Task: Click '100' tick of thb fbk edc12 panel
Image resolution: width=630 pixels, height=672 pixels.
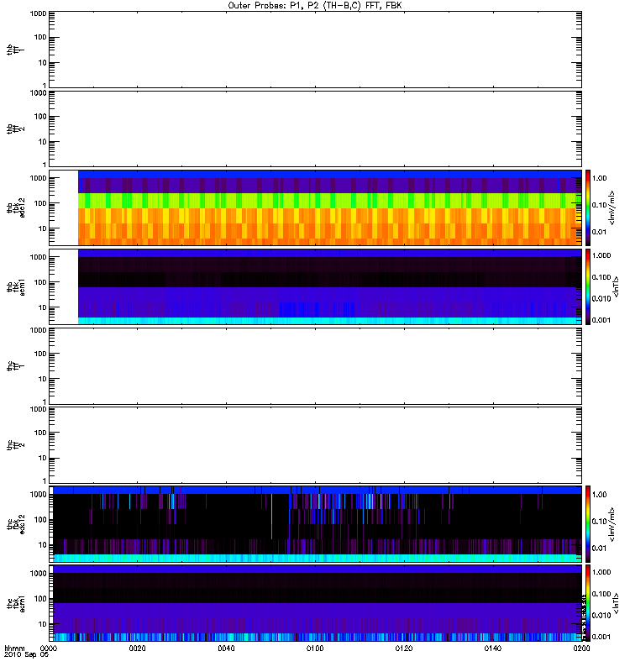Action: click(40, 203)
